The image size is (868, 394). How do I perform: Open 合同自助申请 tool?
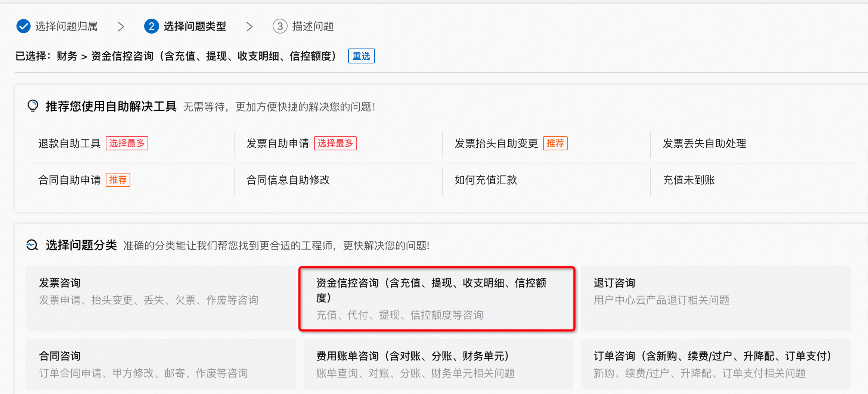(x=69, y=180)
